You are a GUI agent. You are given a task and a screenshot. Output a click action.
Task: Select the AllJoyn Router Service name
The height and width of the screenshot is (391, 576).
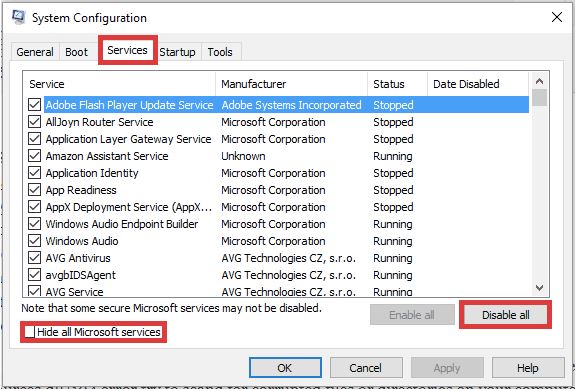(99, 122)
